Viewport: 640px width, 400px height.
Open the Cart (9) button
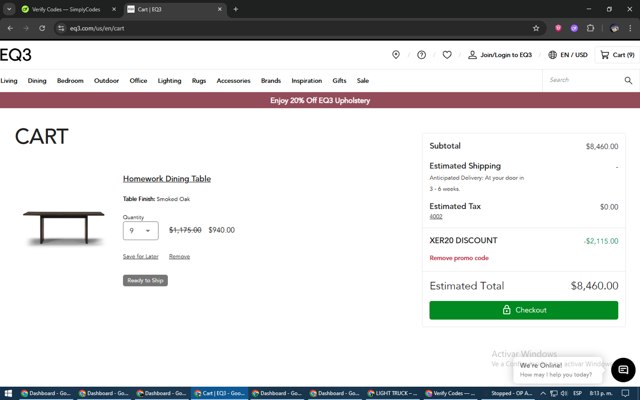coord(617,55)
